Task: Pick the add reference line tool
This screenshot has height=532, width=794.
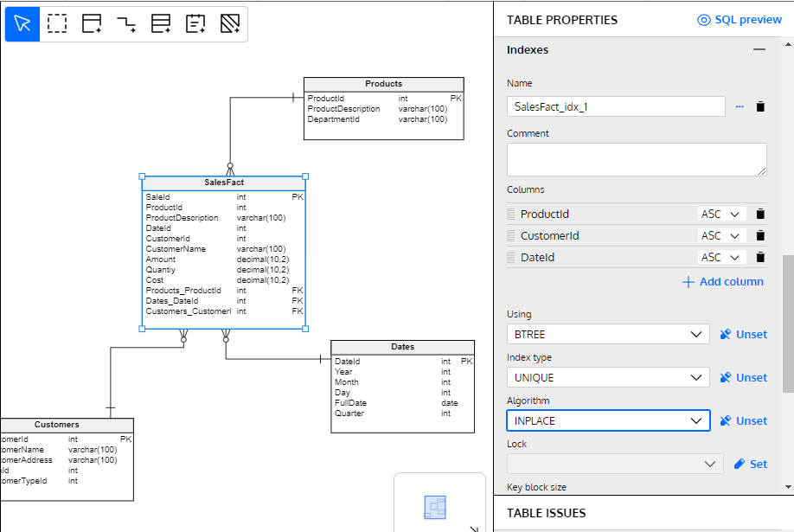Action: pos(126,24)
